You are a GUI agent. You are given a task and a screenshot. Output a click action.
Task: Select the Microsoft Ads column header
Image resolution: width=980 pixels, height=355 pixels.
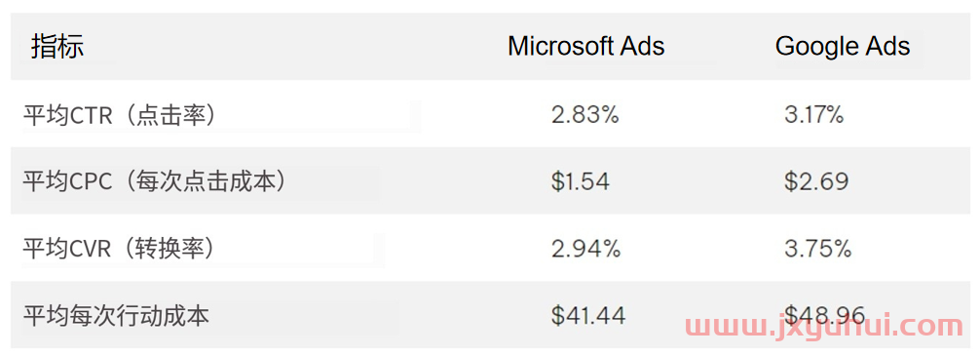(585, 47)
